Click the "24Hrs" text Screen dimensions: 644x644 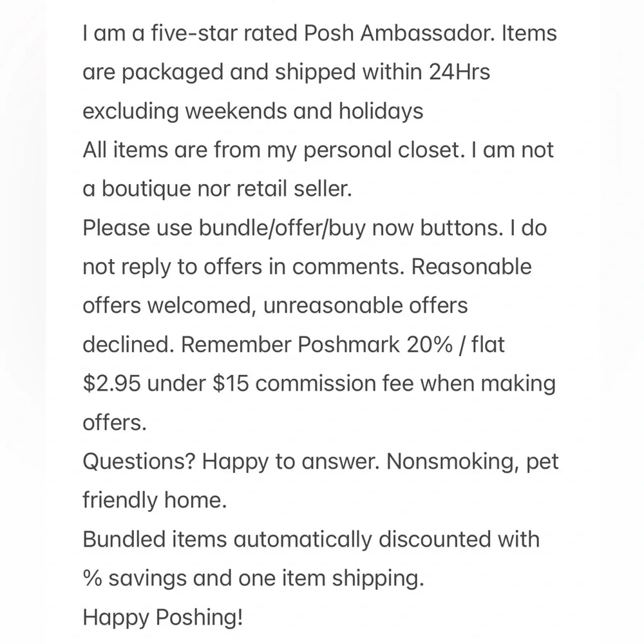point(459,71)
